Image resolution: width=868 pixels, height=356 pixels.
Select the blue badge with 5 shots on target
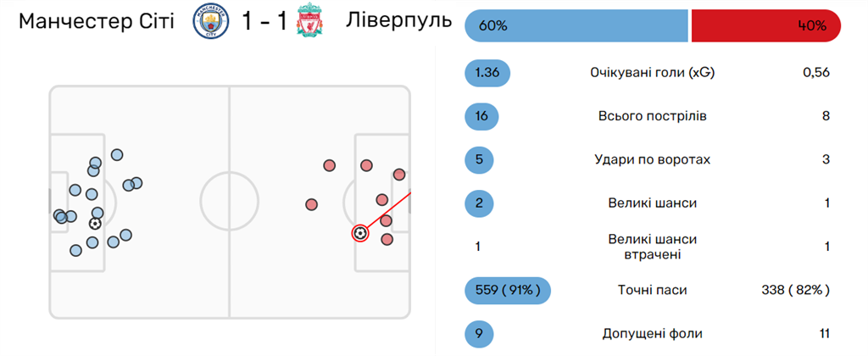tap(482, 159)
